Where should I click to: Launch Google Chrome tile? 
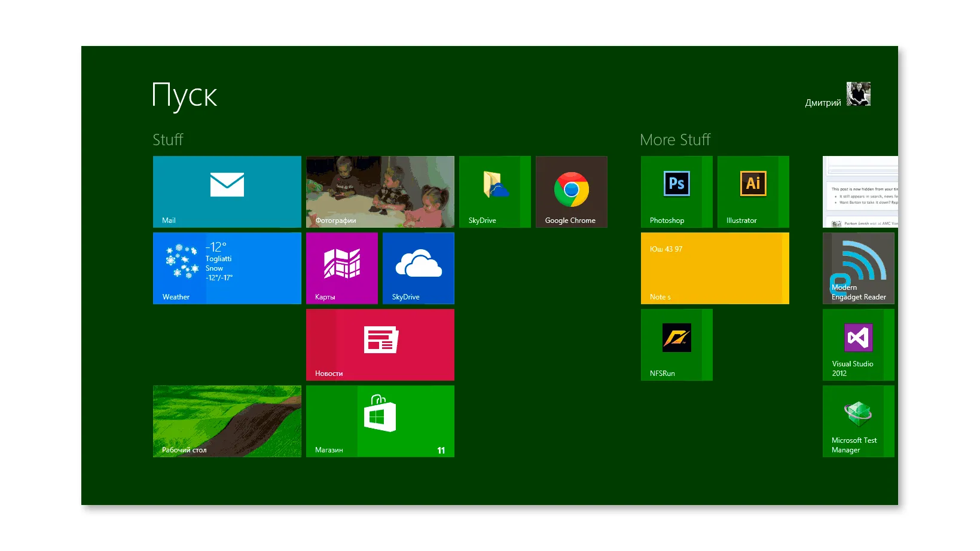(571, 191)
